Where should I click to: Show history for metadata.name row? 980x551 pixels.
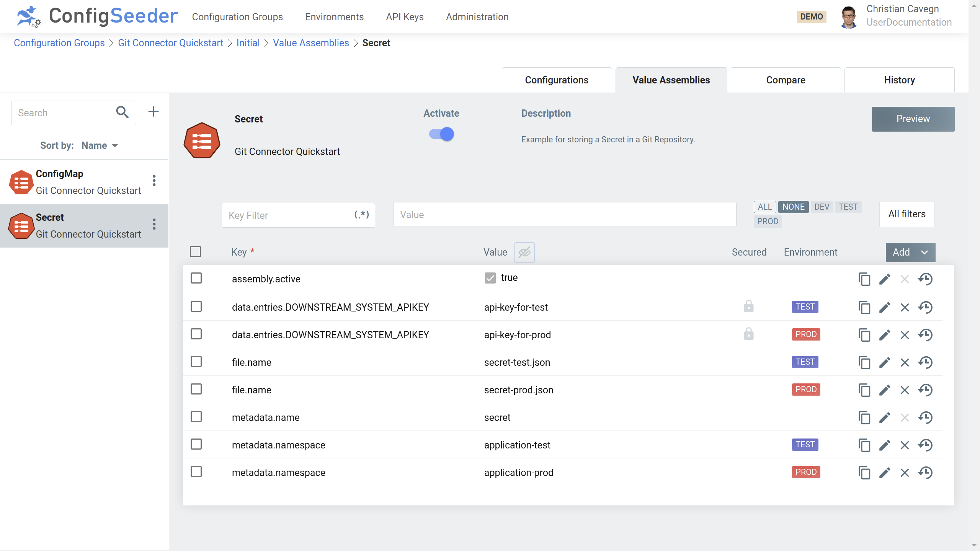point(925,417)
